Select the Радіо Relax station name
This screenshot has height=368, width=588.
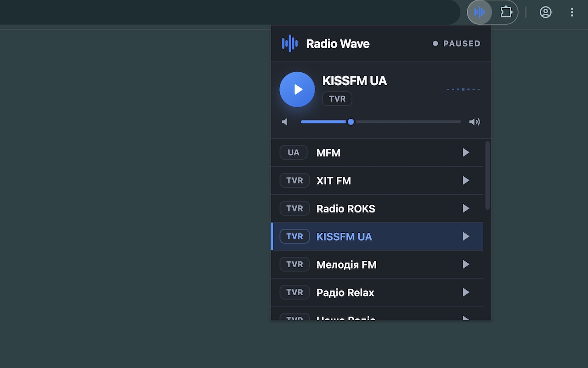[x=345, y=293]
